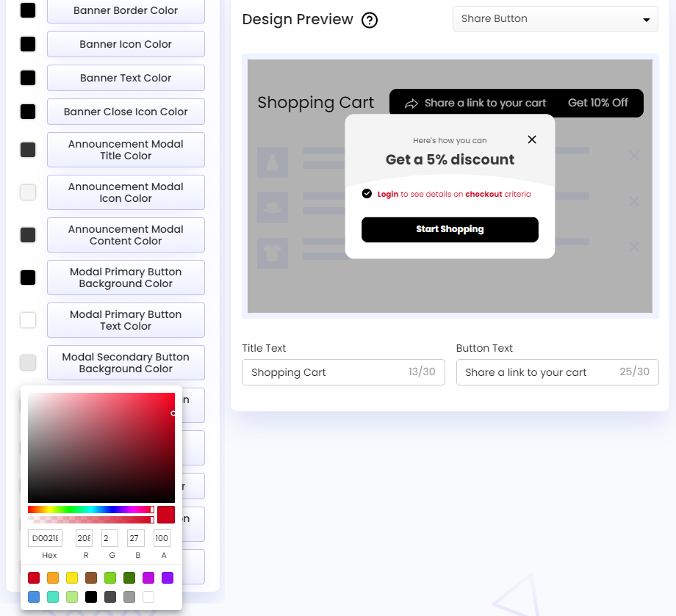
Task: Select Announcement Modal Title Color
Action: tap(126, 150)
